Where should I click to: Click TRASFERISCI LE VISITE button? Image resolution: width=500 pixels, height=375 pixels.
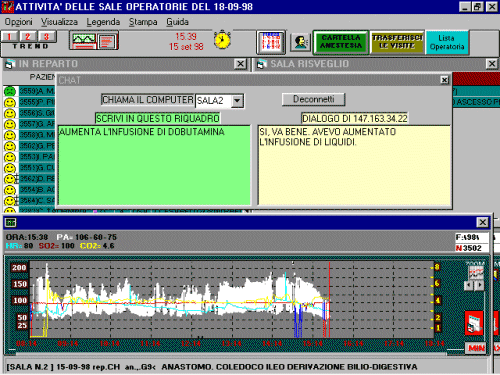[397, 42]
